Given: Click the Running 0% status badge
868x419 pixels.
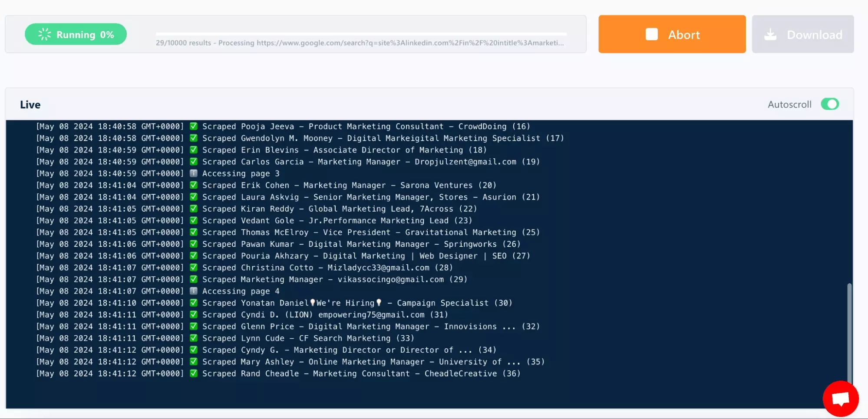Looking at the screenshot, I should coord(75,34).
